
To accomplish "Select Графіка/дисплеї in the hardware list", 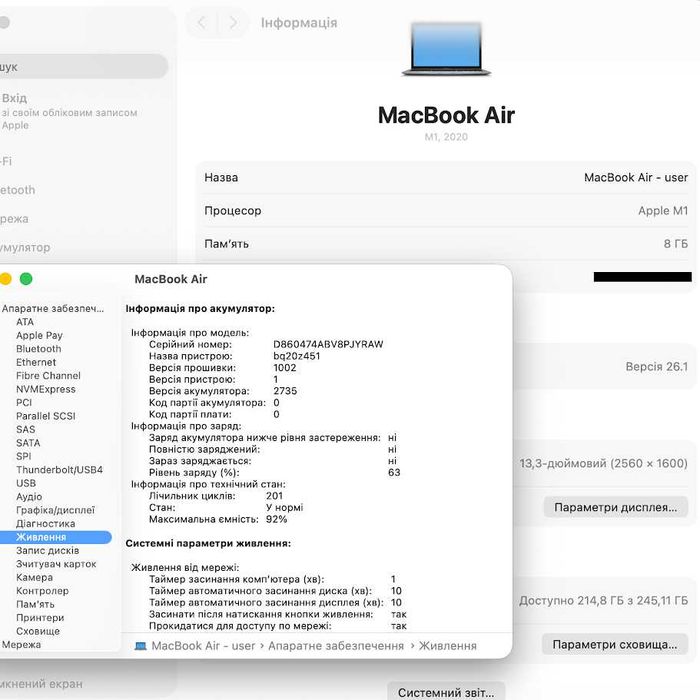I will [x=56, y=510].
